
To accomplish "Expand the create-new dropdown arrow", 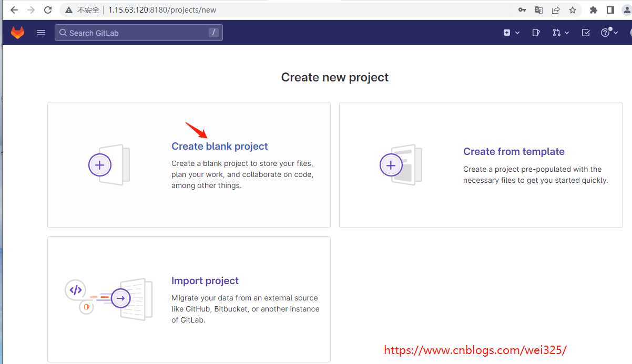I will [x=517, y=33].
